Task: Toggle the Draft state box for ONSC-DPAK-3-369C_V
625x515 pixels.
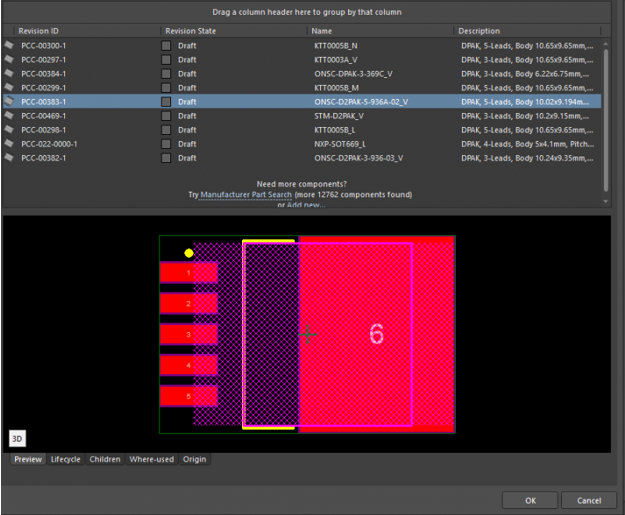Action: 166,73
